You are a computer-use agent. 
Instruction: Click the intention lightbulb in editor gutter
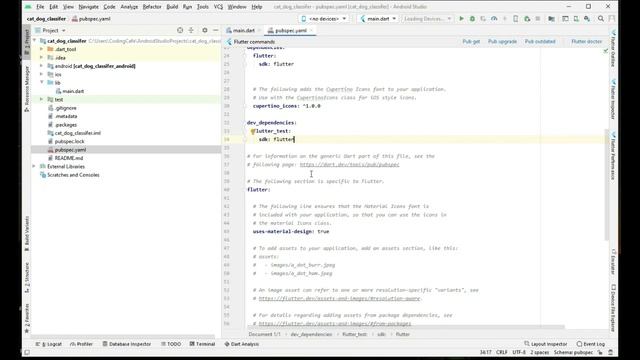tap(253, 131)
